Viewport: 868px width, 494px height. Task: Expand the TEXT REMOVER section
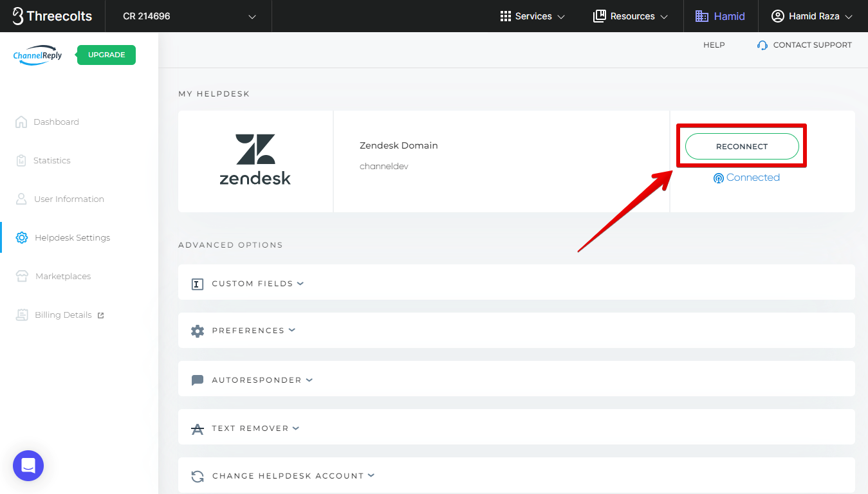coord(517,427)
